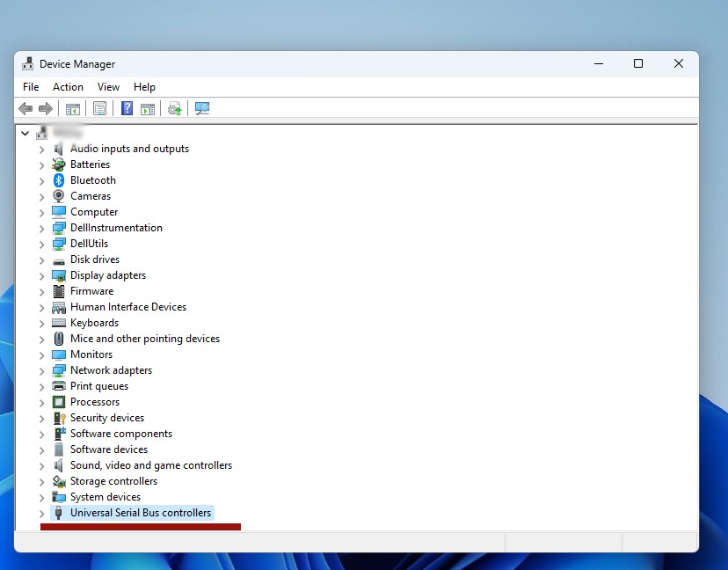Expand the Universal Serial Bus controllers node

pos(41,512)
